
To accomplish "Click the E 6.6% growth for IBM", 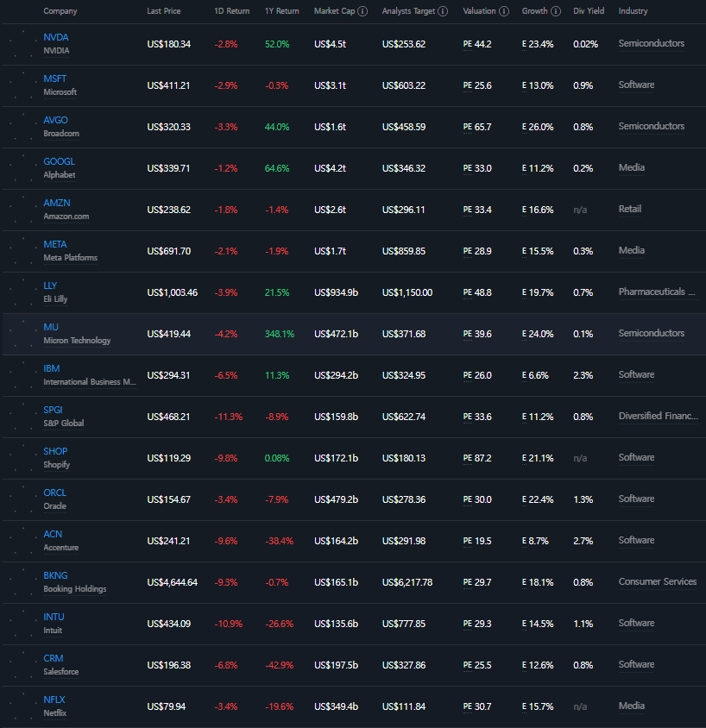I will 535,375.
